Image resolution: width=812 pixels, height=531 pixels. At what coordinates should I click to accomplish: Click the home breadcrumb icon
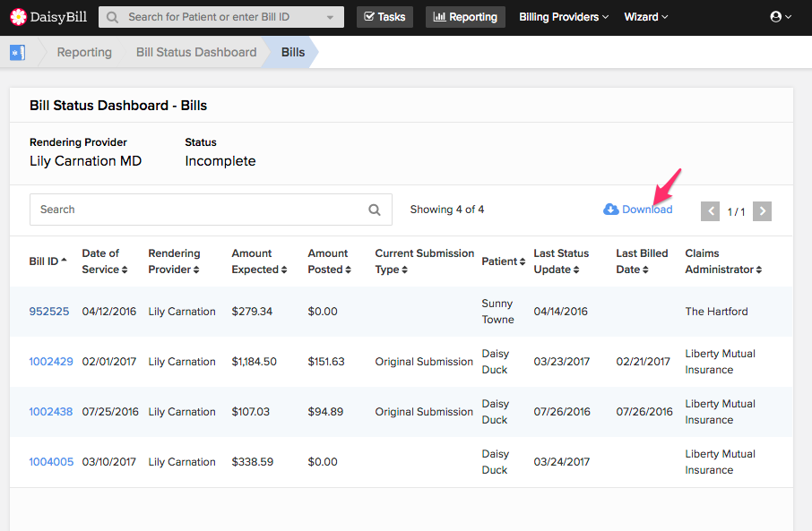coord(17,52)
